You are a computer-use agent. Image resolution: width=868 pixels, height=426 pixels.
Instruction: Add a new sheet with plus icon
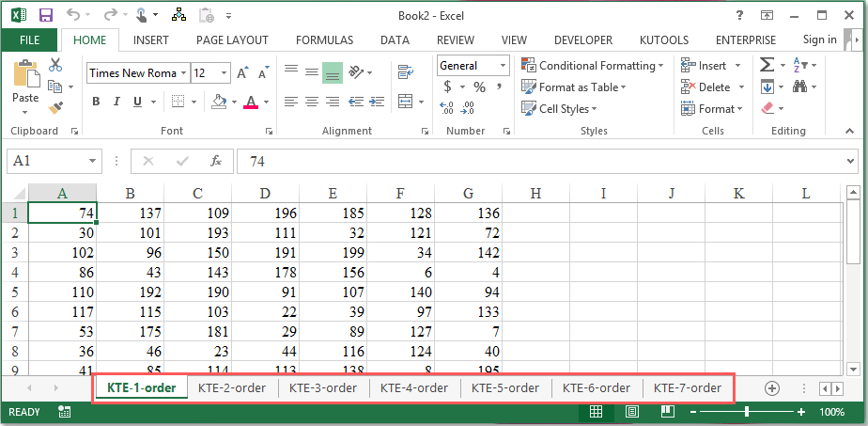coord(772,387)
